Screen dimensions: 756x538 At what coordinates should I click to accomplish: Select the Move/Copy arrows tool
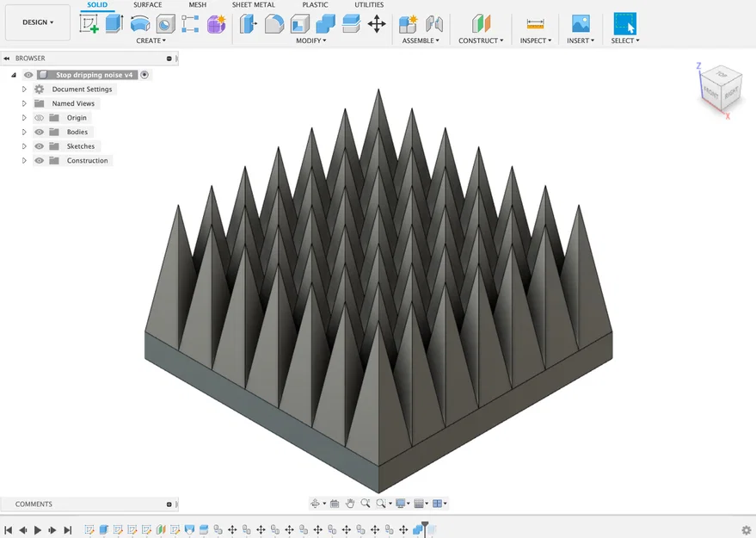377,23
